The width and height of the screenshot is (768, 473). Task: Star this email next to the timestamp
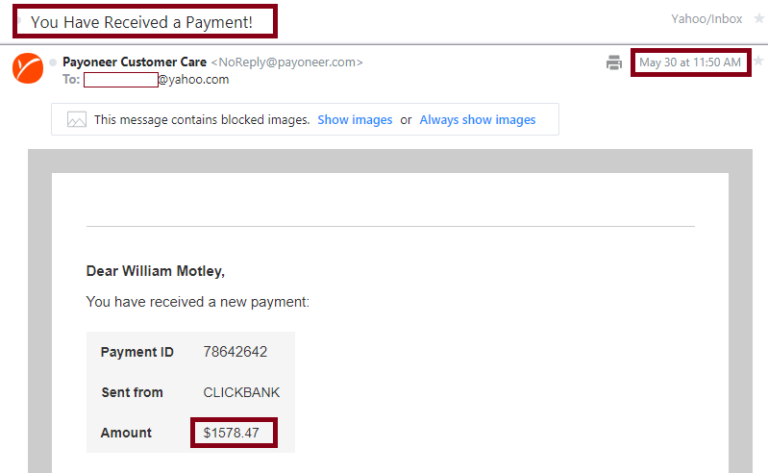tap(759, 61)
